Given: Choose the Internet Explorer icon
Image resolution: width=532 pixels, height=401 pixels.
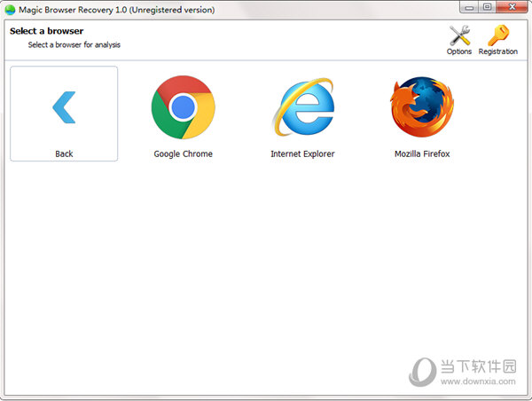Looking at the screenshot, I should pyautogui.click(x=303, y=107).
